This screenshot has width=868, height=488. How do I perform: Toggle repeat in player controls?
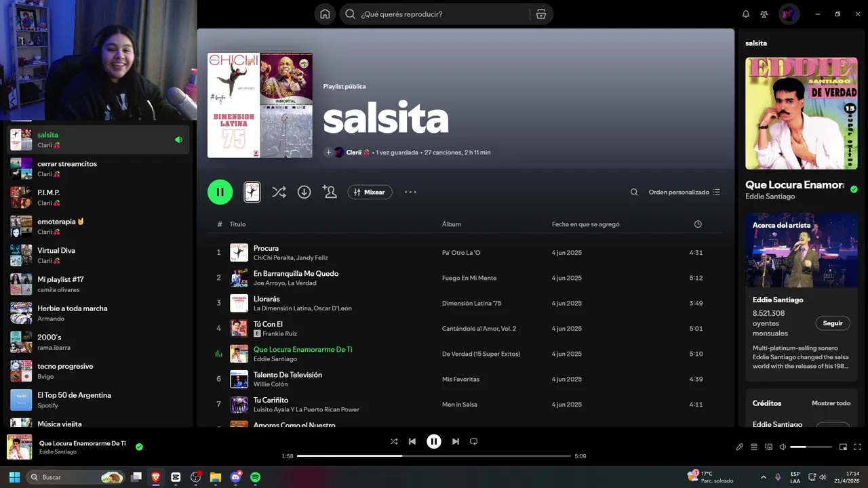click(474, 441)
